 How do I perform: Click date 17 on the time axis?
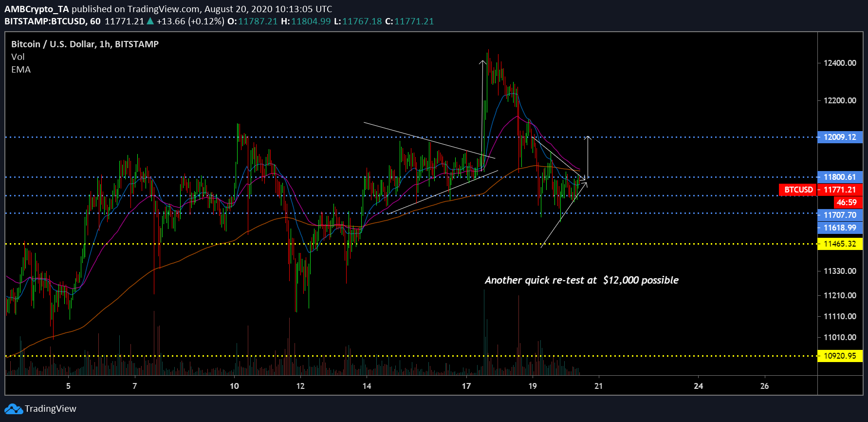[x=466, y=386]
